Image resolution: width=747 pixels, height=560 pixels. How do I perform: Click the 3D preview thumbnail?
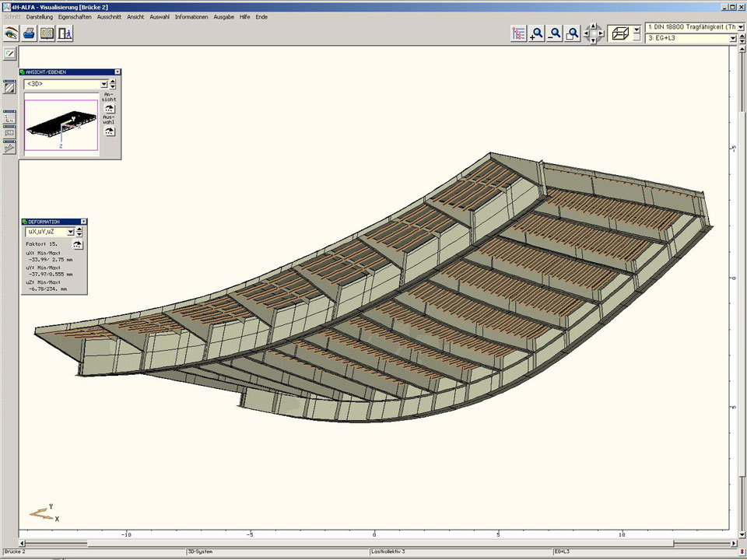tap(61, 124)
